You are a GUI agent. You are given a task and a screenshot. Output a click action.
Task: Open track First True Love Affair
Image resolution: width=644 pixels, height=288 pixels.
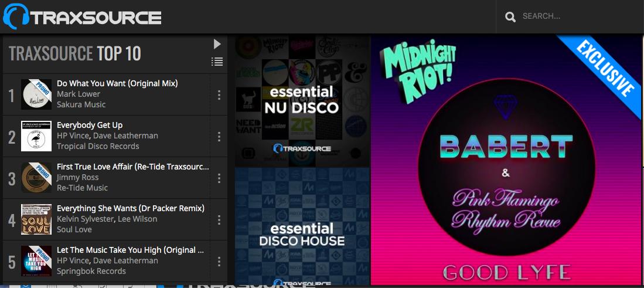click(133, 167)
